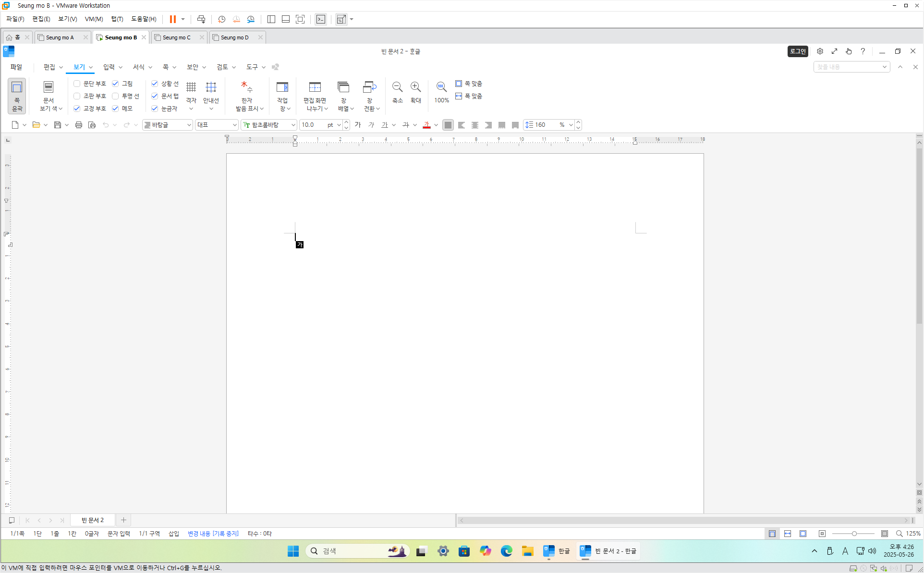The width and height of the screenshot is (924, 573).
Task: Toggle the 눈금자 ruler checkbox
Action: pos(155,109)
